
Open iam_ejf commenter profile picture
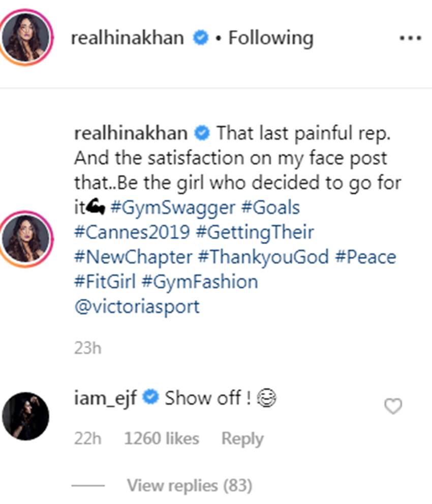point(26,416)
